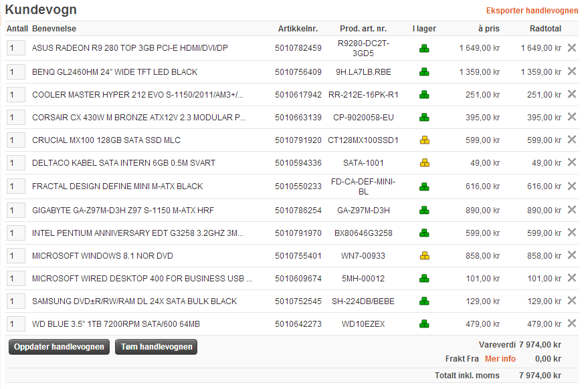
Task: Click stock icon for COOLER MASTER HYPER
Action: pos(424,95)
